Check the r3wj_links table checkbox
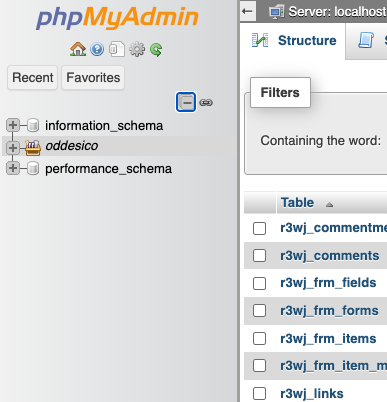 tap(259, 393)
